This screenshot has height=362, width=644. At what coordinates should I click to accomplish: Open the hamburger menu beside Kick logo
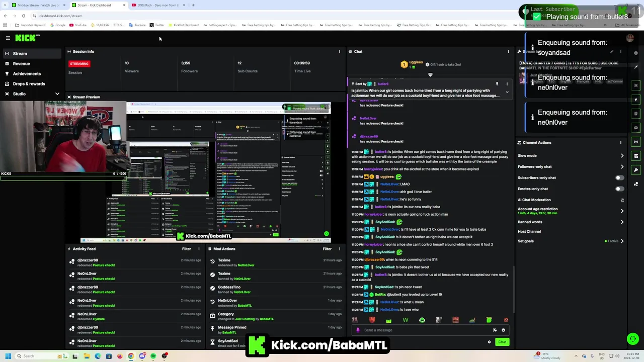[8, 38]
